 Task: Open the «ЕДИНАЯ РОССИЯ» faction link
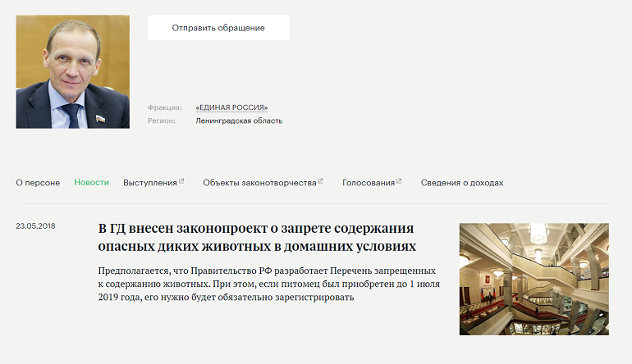[x=231, y=107]
